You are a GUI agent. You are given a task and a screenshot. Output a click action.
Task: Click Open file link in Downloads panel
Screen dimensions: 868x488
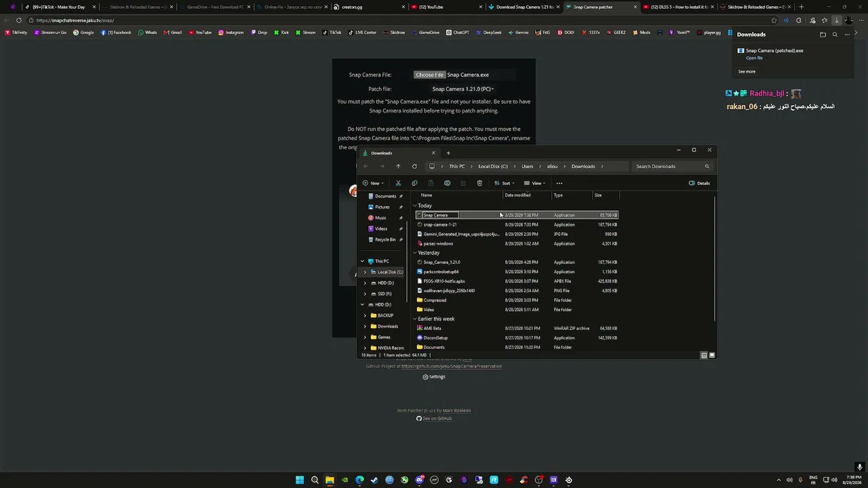[754, 58]
